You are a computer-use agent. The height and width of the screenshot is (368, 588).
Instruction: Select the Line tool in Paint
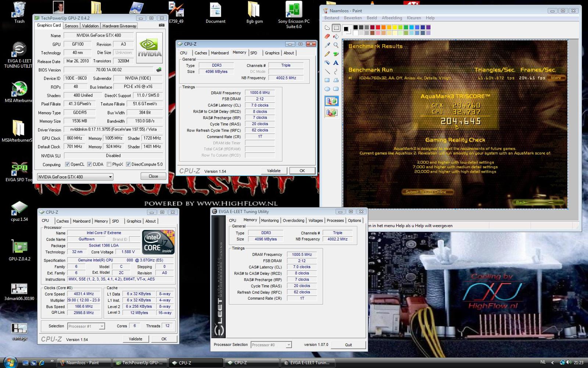tap(327, 71)
